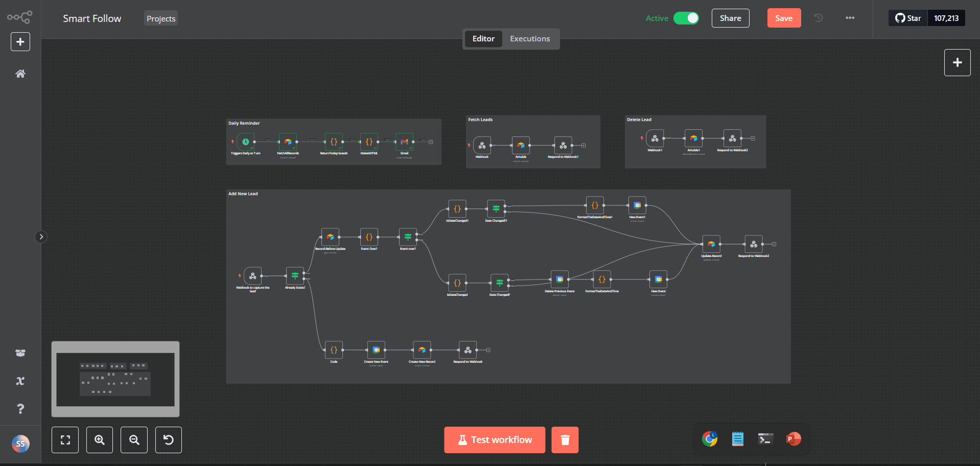The width and height of the screenshot is (980, 466).
Task: Select the Editor tab
Action: click(483, 39)
